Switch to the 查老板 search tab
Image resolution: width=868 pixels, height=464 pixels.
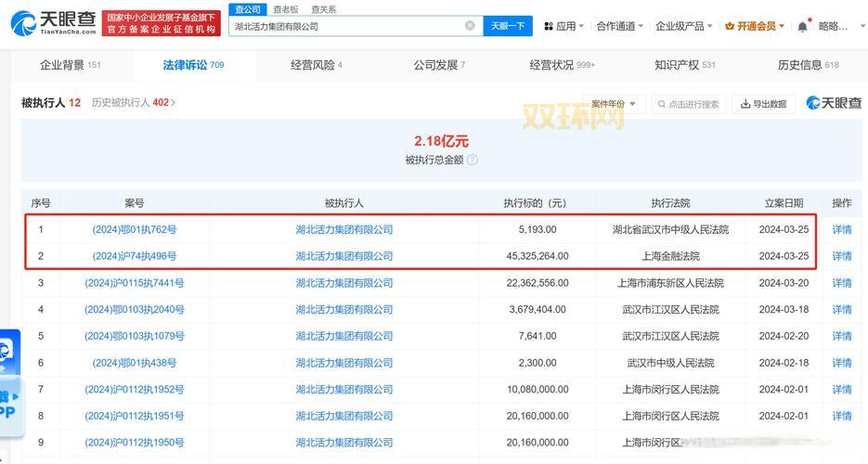point(286,9)
